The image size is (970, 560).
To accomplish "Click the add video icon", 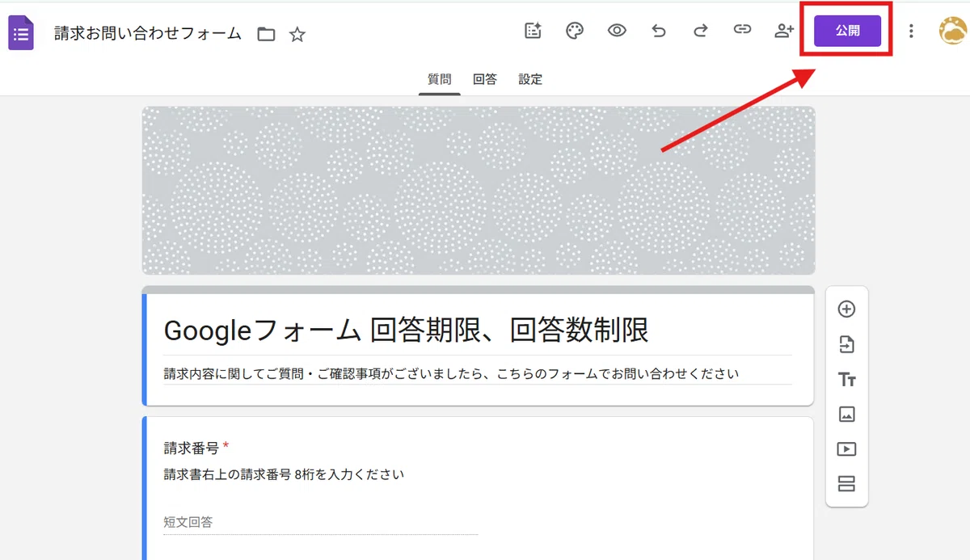I will pos(846,449).
